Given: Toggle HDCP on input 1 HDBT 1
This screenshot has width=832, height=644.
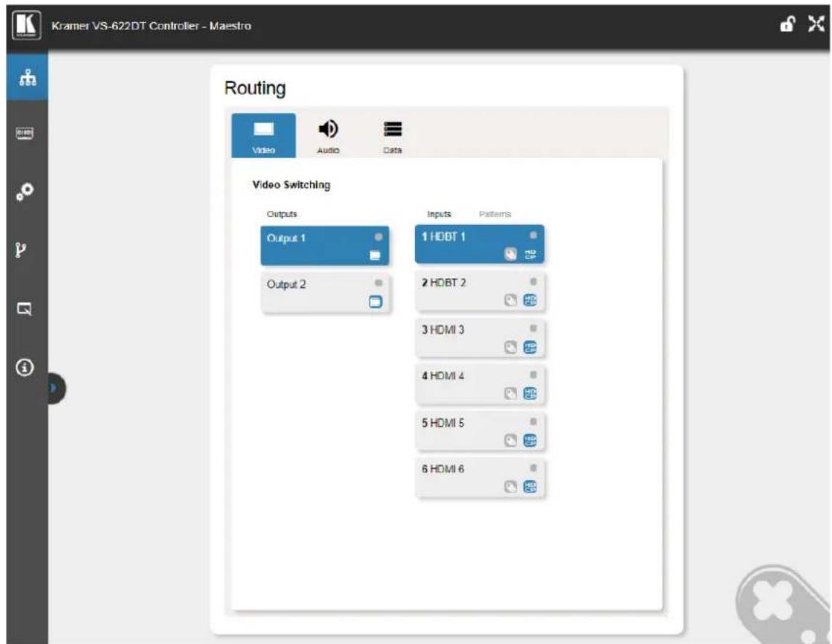Looking at the screenshot, I should click(x=530, y=255).
